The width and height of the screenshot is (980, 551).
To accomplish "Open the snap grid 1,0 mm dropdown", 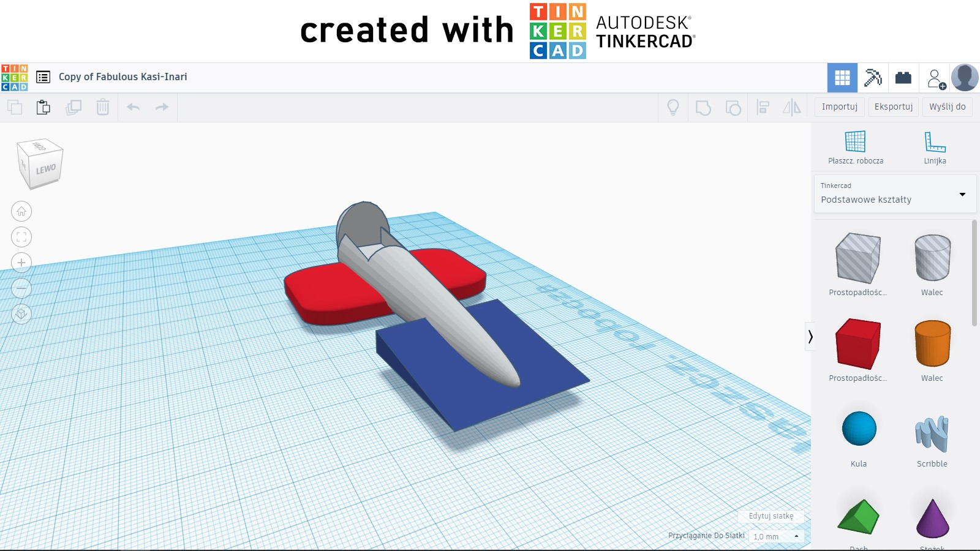I will pos(776,536).
